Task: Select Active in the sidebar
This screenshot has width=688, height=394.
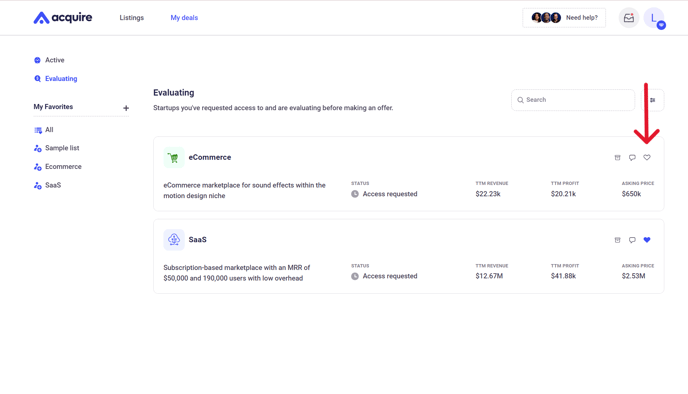Action: (49, 60)
